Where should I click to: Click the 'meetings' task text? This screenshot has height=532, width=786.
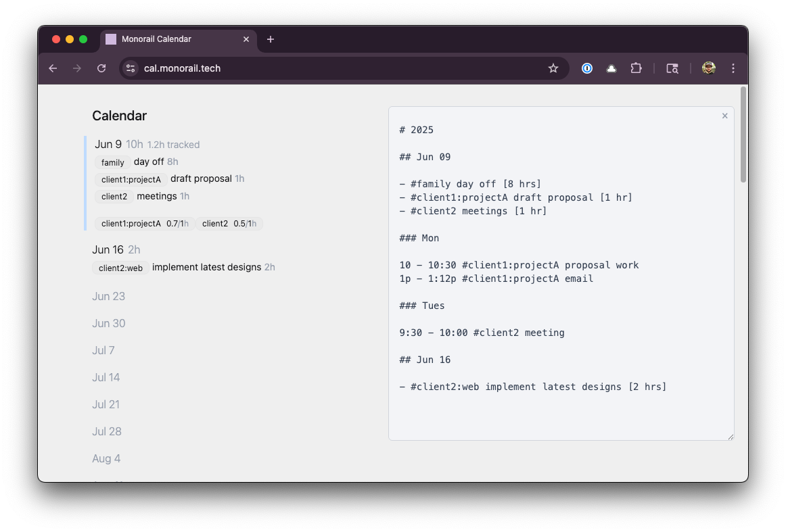click(x=157, y=196)
